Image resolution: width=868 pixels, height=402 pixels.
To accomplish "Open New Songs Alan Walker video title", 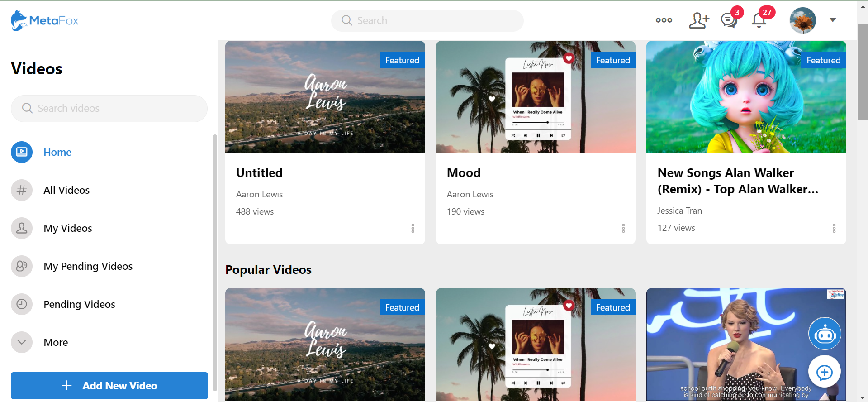I will coord(738,181).
